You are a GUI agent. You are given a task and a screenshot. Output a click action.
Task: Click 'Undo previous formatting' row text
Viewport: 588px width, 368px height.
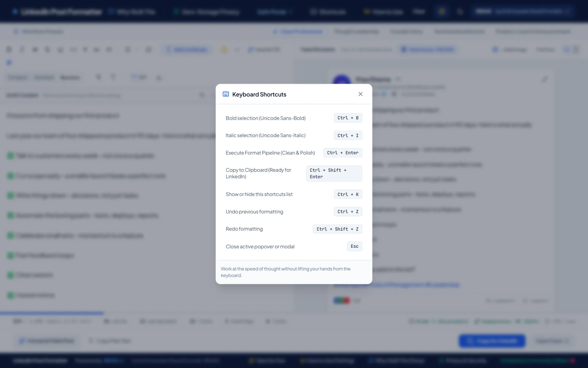[254, 212]
